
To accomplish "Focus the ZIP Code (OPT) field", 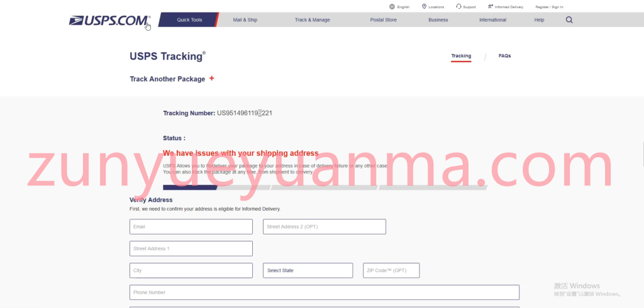I will click(x=391, y=271).
